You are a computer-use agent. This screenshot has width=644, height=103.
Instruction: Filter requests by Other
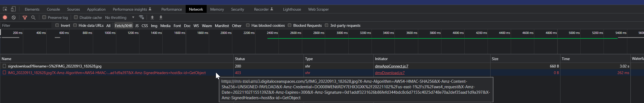click(x=237, y=26)
